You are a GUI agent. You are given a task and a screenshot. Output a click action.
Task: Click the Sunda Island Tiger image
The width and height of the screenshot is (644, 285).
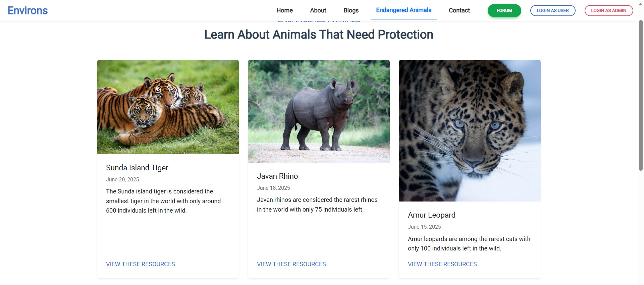pos(167,107)
